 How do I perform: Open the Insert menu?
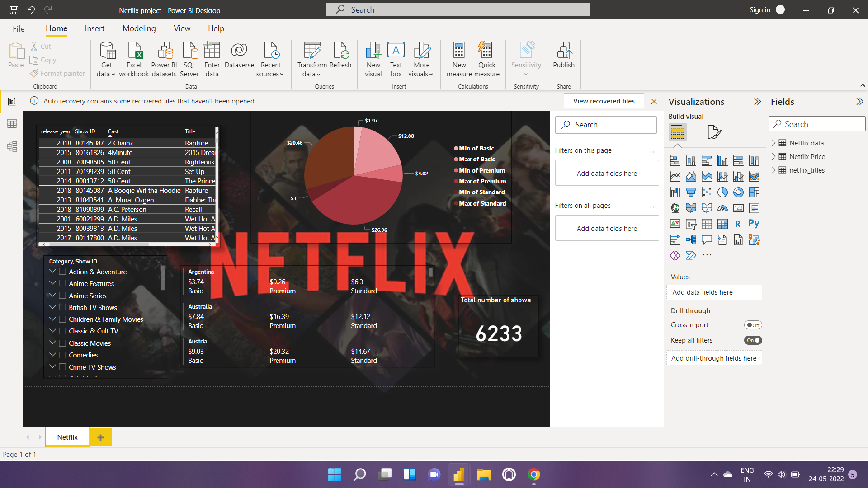click(94, 28)
